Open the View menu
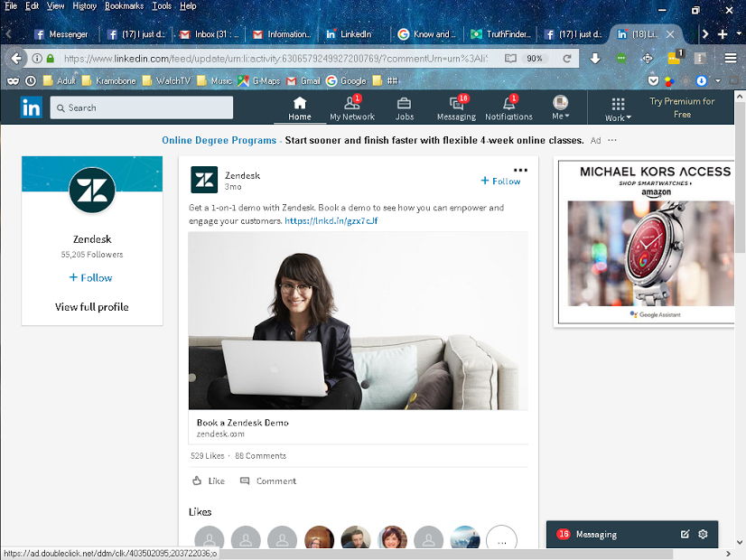The height and width of the screenshot is (560, 746). click(55, 6)
